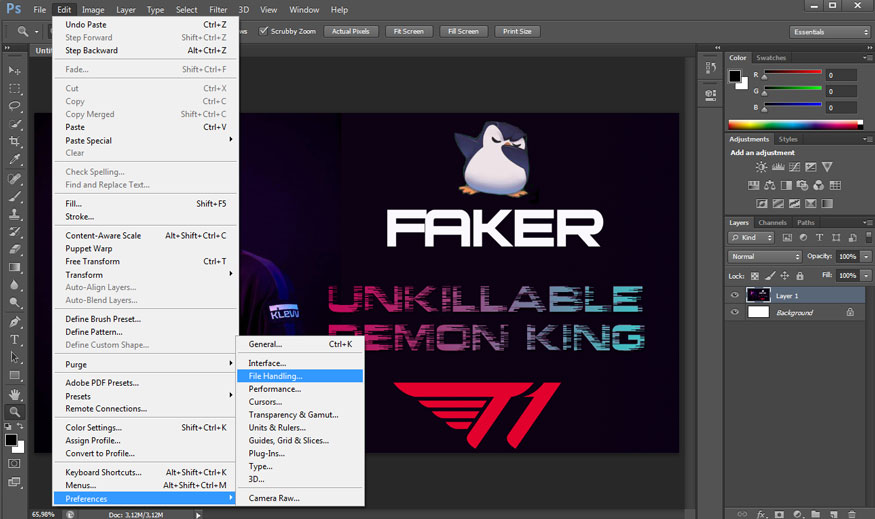Viewport: 875px width, 519px height.
Task: Toggle pixel layer filter icon
Action: [787, 238]
